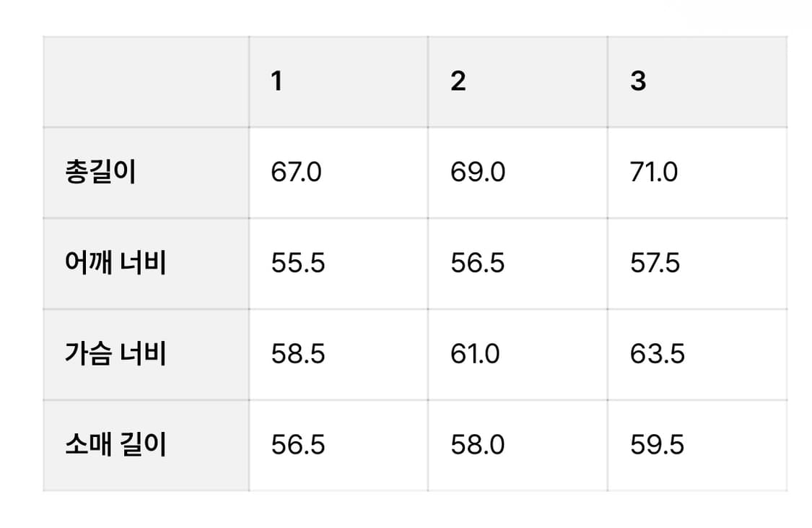
Task: Select the 가슴 너비 row label
Action: pyautogui.click(x=115, y=355)
